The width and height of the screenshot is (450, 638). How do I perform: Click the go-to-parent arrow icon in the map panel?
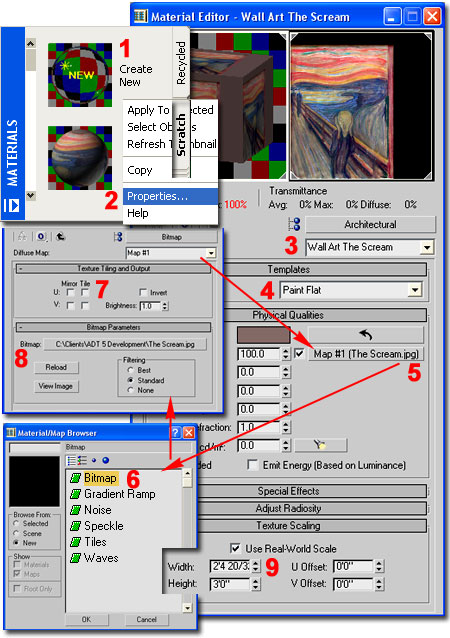tap(61, 236)
